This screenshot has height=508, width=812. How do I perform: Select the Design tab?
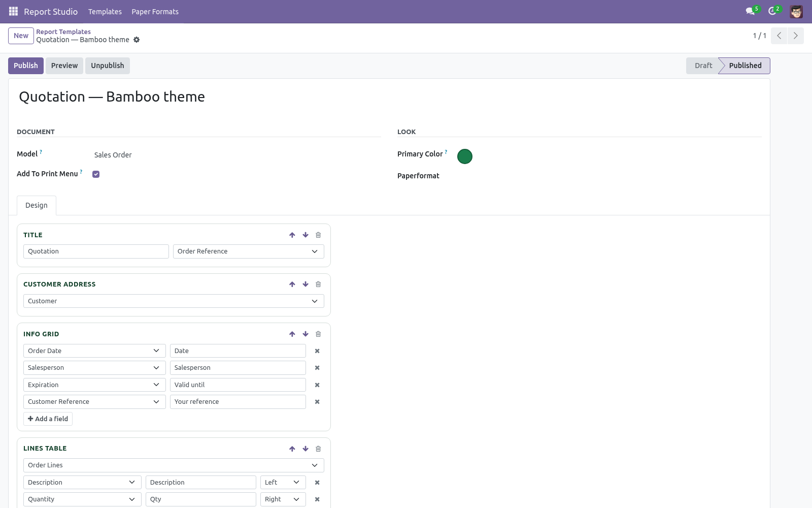point(37,205)
